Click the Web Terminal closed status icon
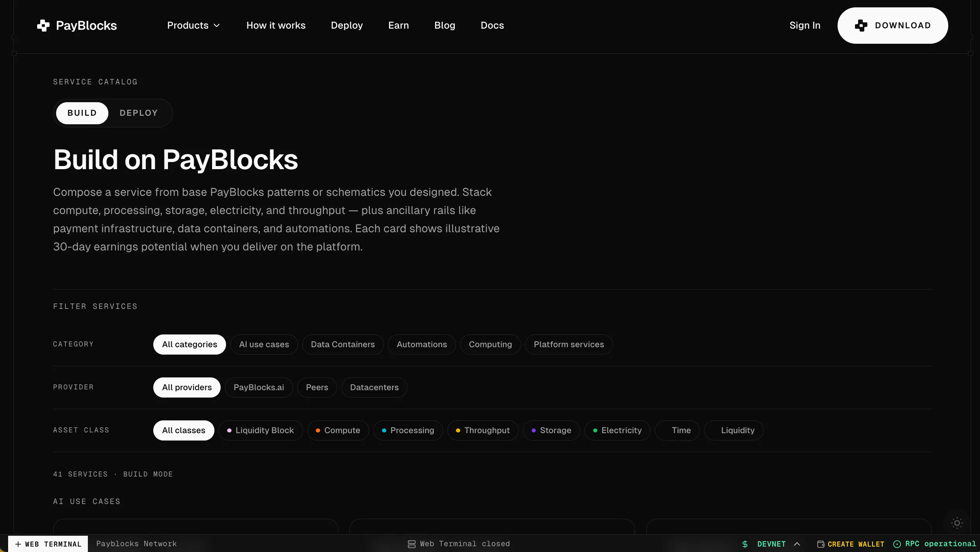980x552 pixels. tap(411, 544)
